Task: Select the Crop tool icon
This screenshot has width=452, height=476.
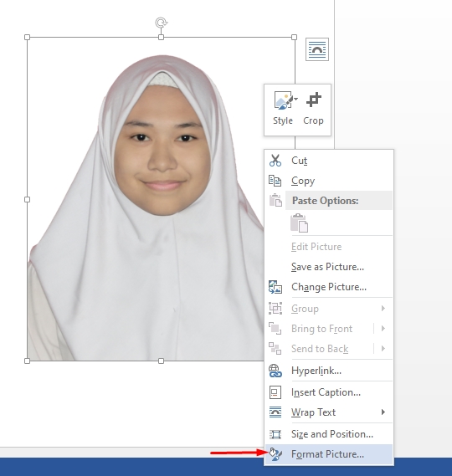Action: pyautogui.click(x=314, y=100)
